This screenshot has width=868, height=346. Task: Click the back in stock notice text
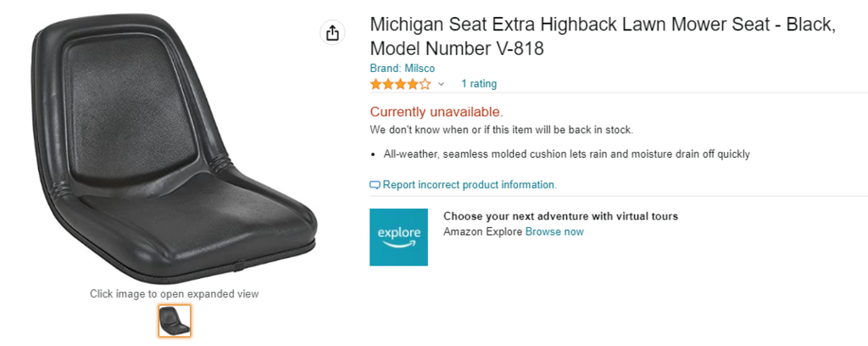click(x=501, y=130)
